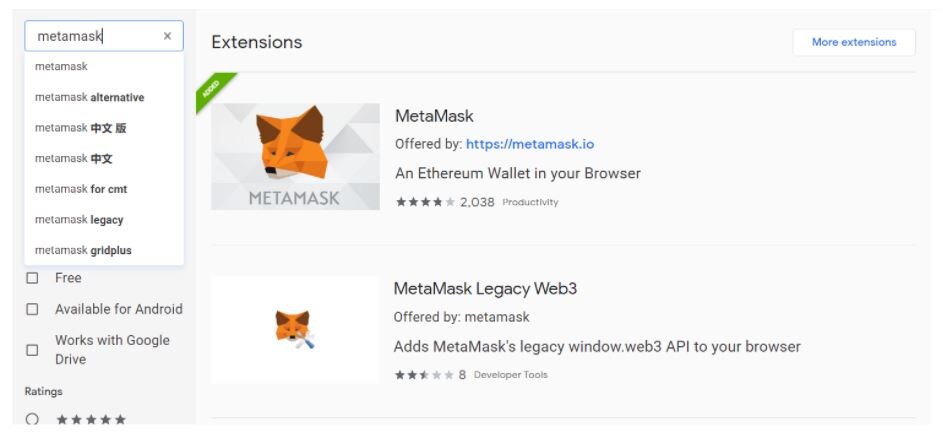Click the MetaMask fox logo thumbnail

(295, 156)
